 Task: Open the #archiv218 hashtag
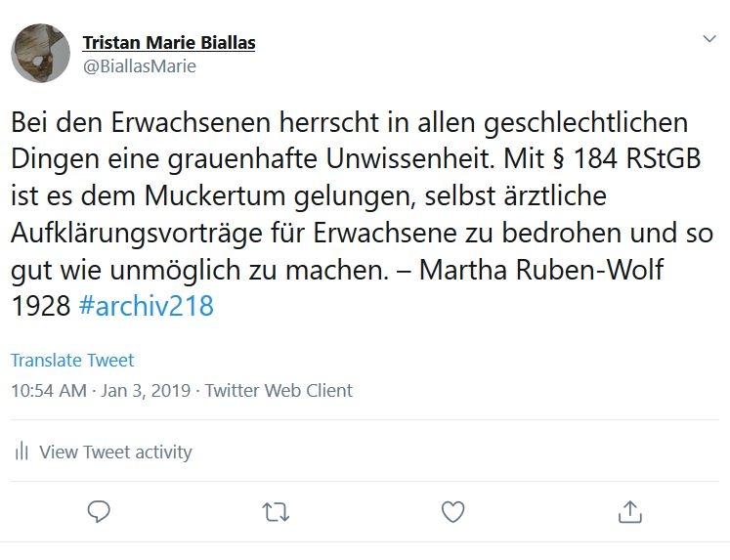coord(147,306)
